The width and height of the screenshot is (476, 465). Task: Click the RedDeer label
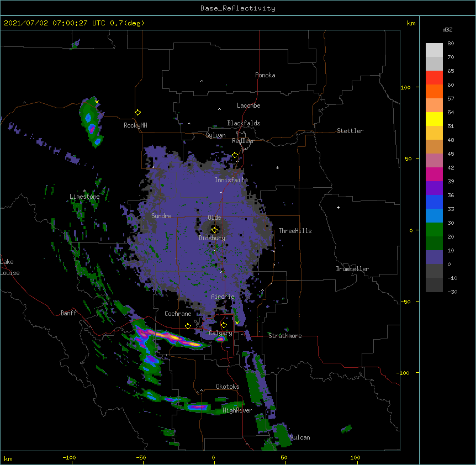coord(244,141)
